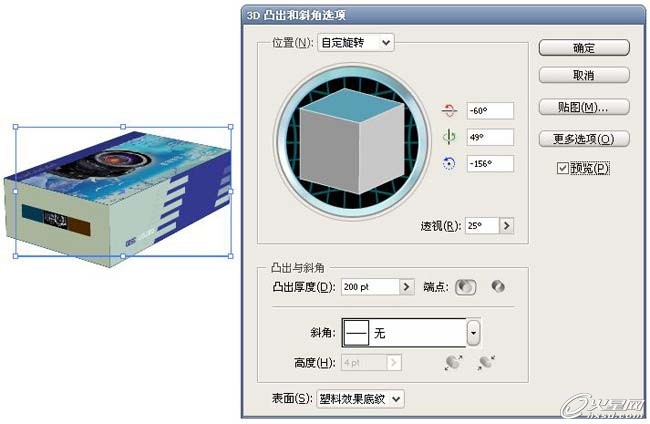Open the 凸出厚度 extrude depth slider arrow
Screen dimensions: 650x424
tap(406, 287)
